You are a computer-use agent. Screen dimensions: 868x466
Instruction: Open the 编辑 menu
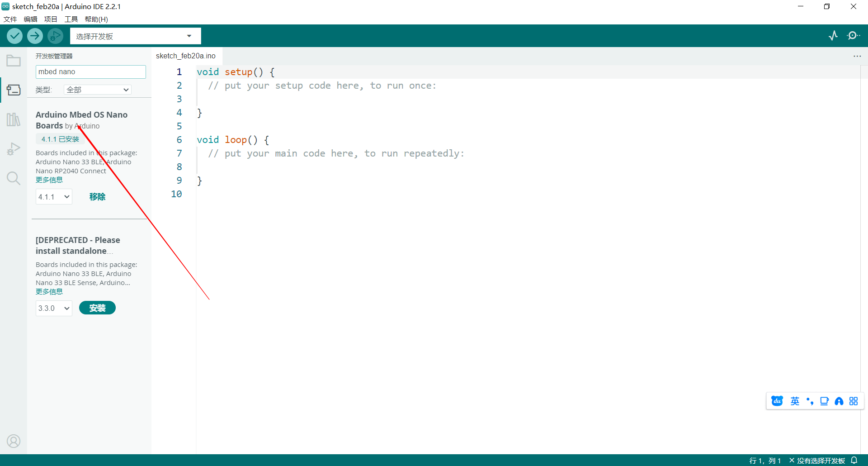click(x=30, y=19)
